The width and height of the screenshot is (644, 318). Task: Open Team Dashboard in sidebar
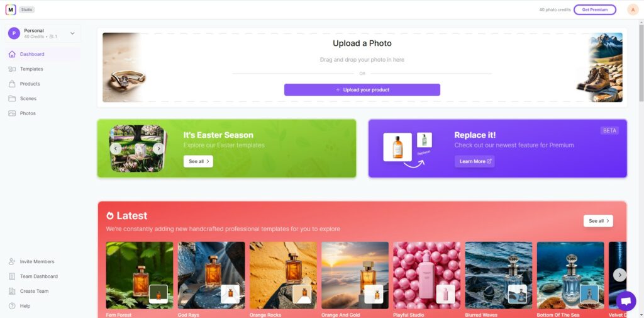coord(33,276)
